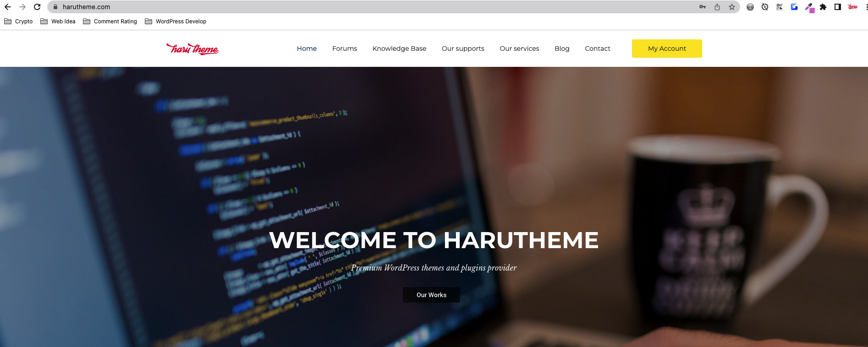Open the Web Idea bookmarks folder
The height and width of the screenshot is (347, 868).
[58, 22]
